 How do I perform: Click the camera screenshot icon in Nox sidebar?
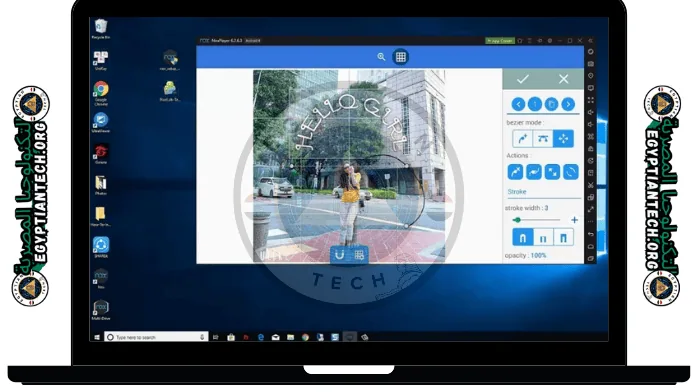coord(591,64)
